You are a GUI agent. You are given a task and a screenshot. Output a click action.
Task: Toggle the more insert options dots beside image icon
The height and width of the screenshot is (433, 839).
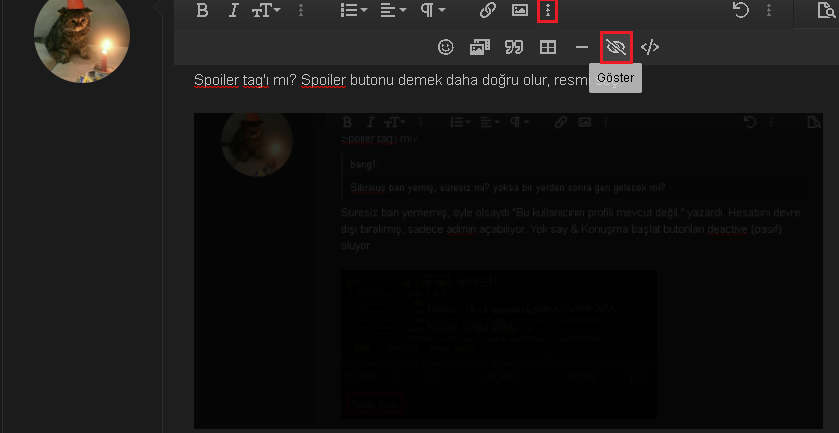pos(547,11)
